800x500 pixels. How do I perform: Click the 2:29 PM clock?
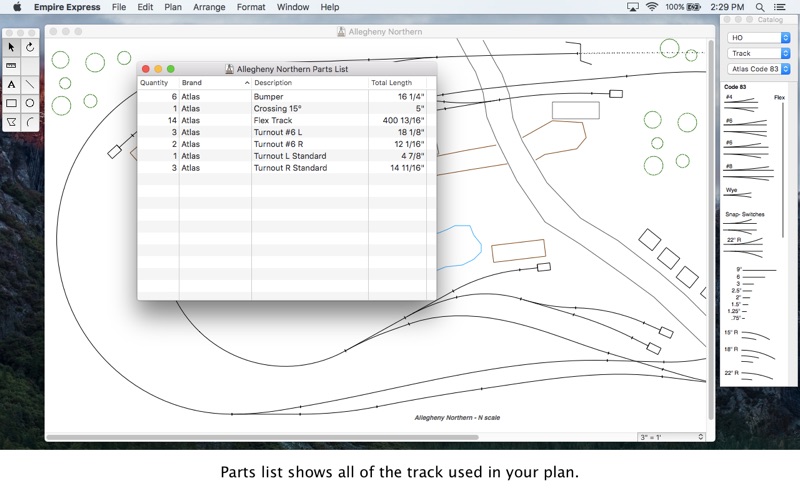point(727,7)
